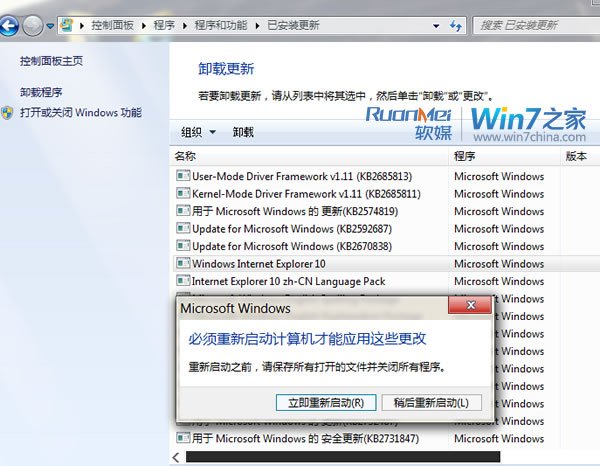Click the shield icon beside 打开或关闭 Windows 功能
This screenshot has height=466, width=600.
8,113
